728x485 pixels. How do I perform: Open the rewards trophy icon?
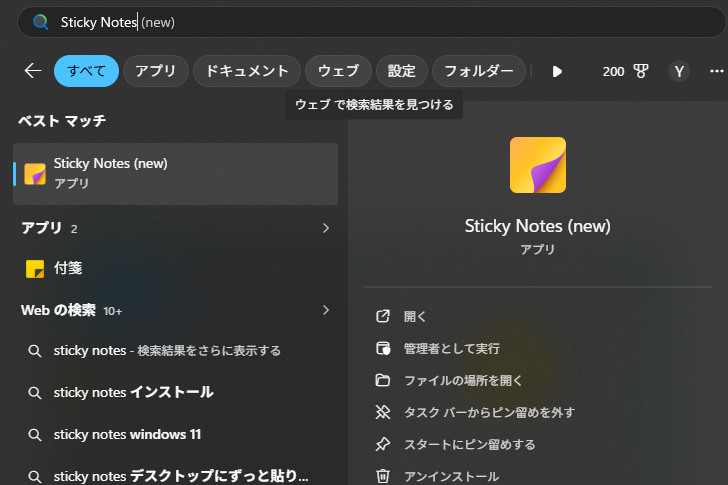tap(641, 71)
